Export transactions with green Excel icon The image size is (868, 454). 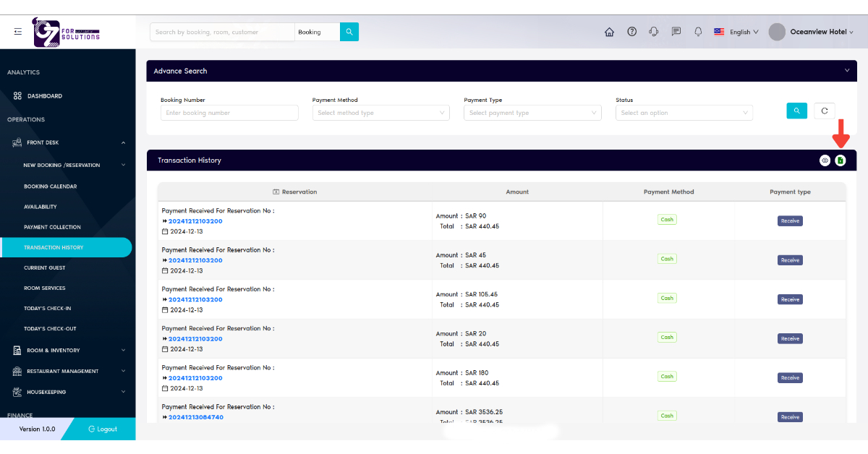coord(840,160)
